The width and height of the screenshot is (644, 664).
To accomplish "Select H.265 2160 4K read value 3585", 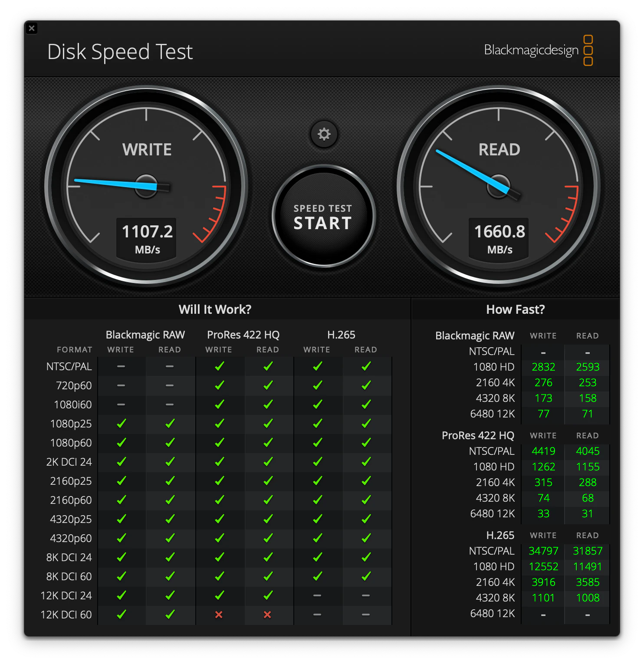I will tap(588, 582).
